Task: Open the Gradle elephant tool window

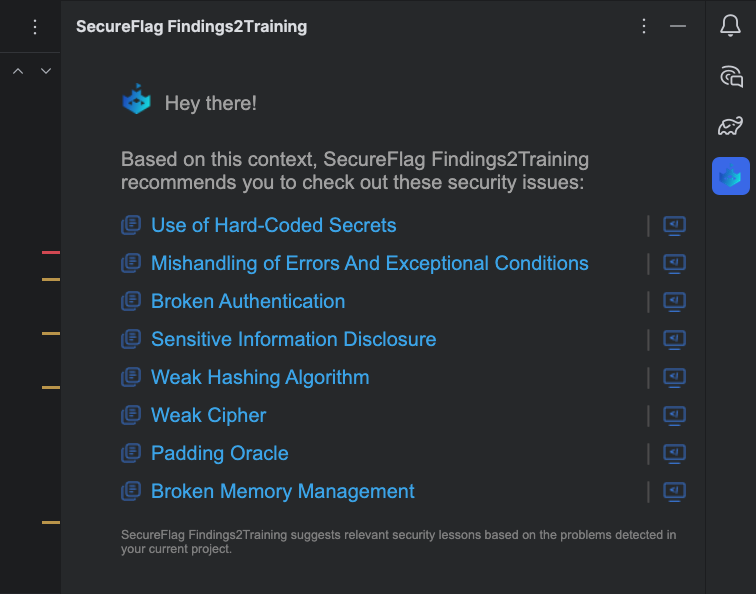Action: coord(730,126)
